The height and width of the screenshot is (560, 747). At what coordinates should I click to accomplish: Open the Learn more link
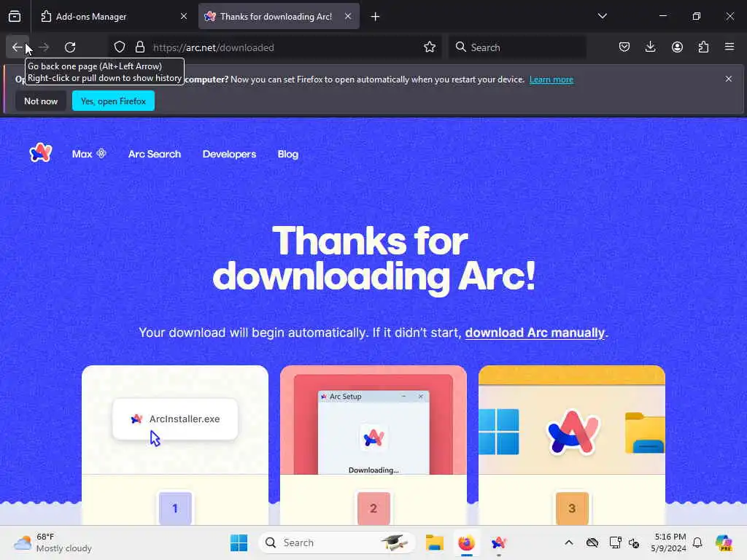pyautogui.click(x=551, y=79)
